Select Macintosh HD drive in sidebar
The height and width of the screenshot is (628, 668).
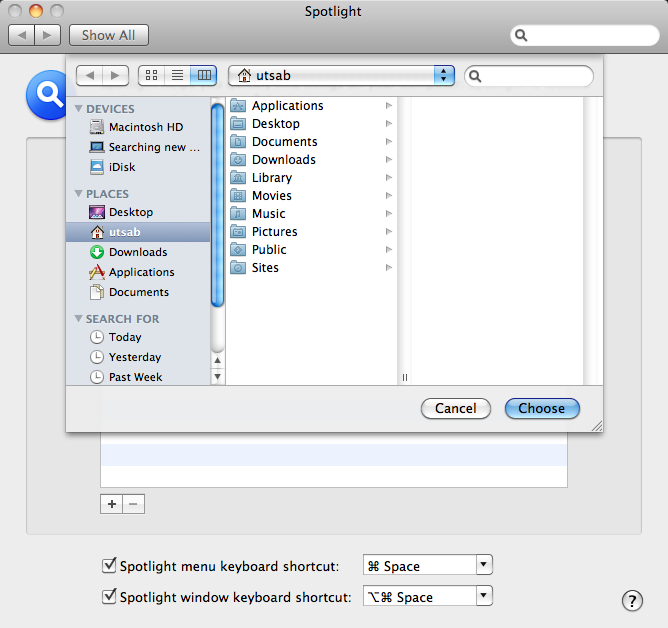tap(138, 127)
